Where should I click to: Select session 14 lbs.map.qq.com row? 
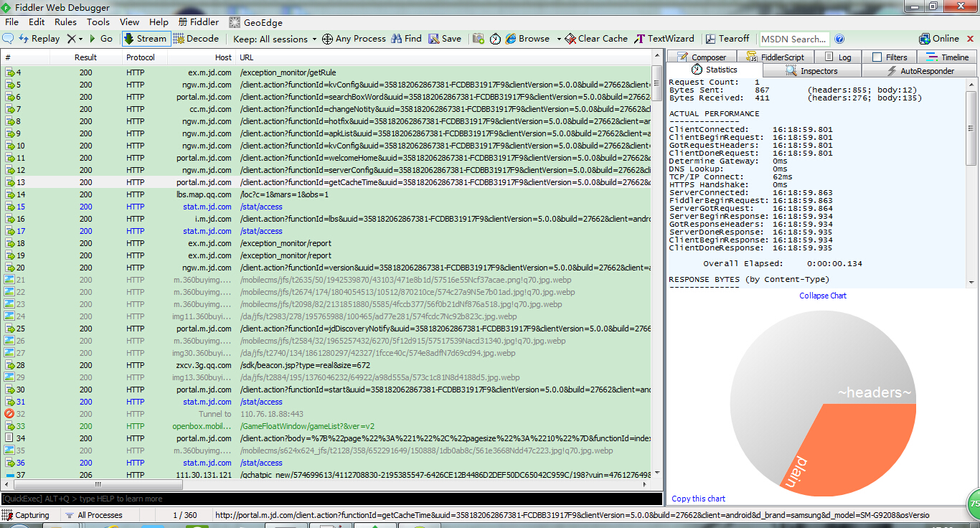326,194
